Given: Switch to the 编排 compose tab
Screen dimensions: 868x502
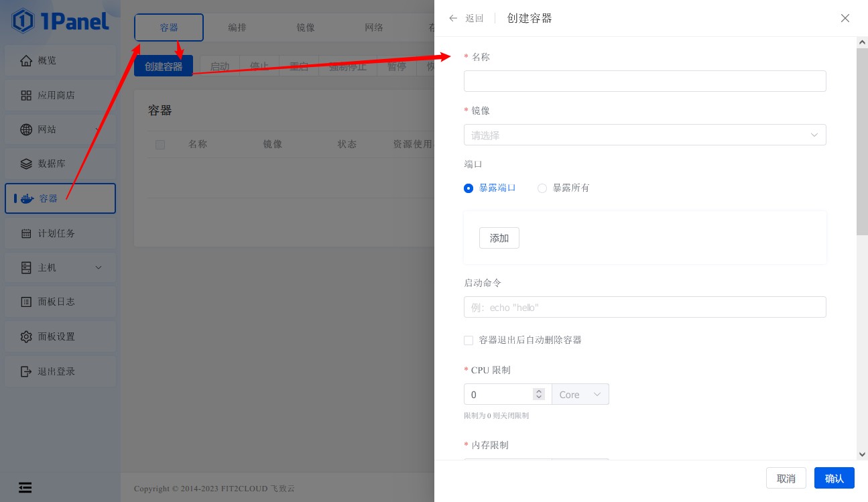Looking at the screenshot, I should pyautogui.click(x=237, y=27).
